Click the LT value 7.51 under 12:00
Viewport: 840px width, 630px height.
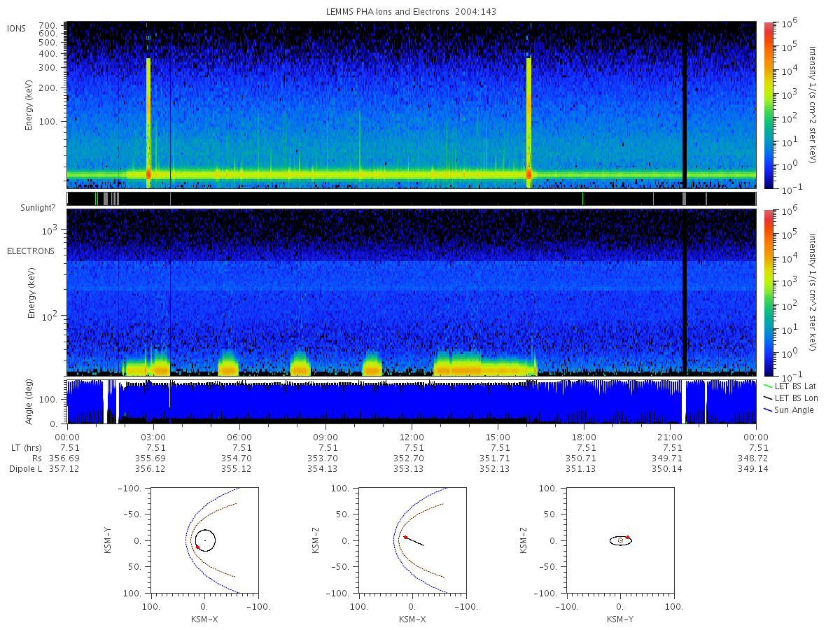tap(414, 448)
